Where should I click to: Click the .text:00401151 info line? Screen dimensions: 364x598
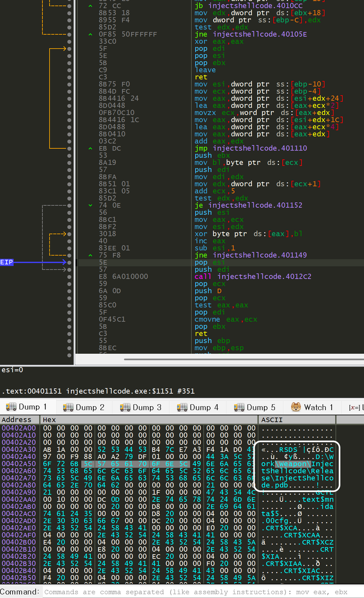[x=98, y=391]
